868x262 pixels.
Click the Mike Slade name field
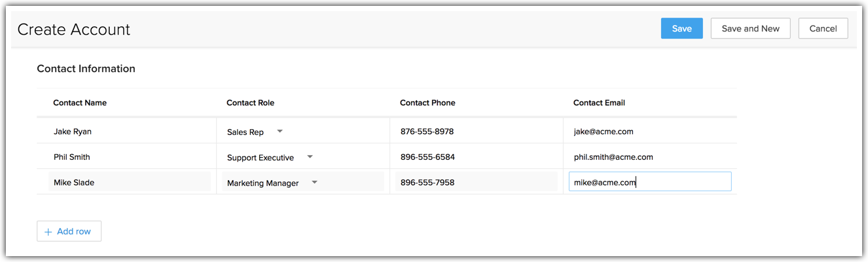[x=129, y=182]
